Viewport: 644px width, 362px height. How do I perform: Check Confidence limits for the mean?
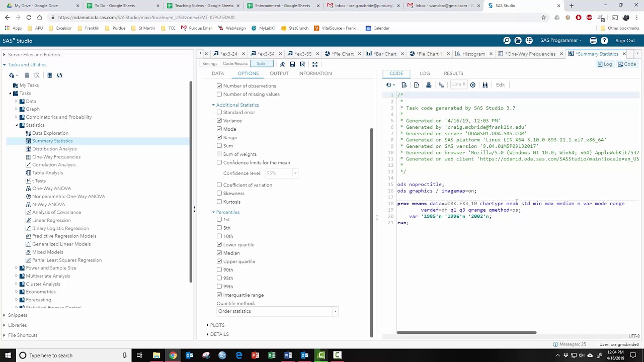coord(219,162)
